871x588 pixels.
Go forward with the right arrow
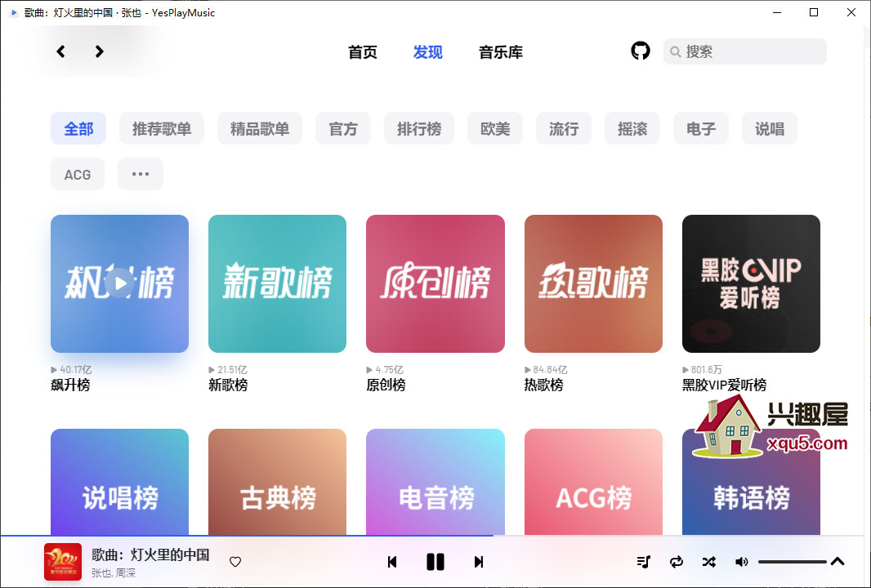coord(99,51)
